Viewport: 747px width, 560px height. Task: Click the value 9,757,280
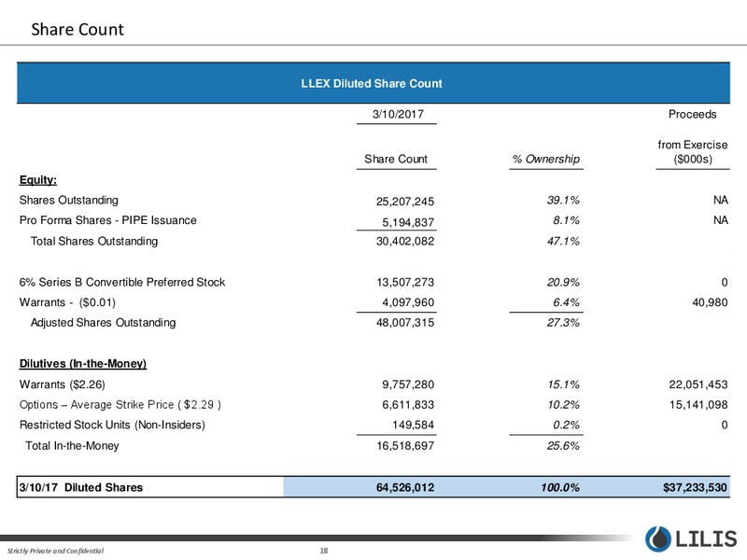[408, 385]
